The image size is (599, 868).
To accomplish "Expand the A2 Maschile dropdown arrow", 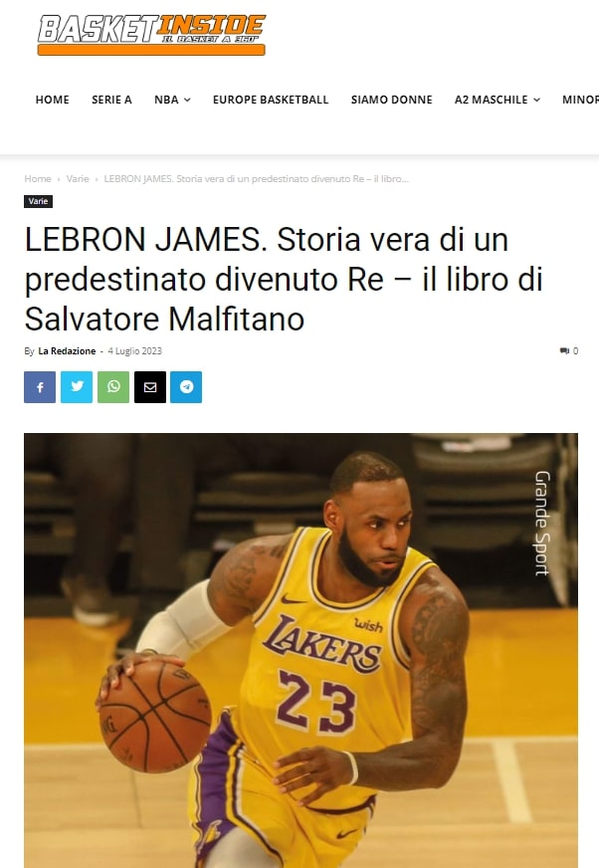I will 537,100.
